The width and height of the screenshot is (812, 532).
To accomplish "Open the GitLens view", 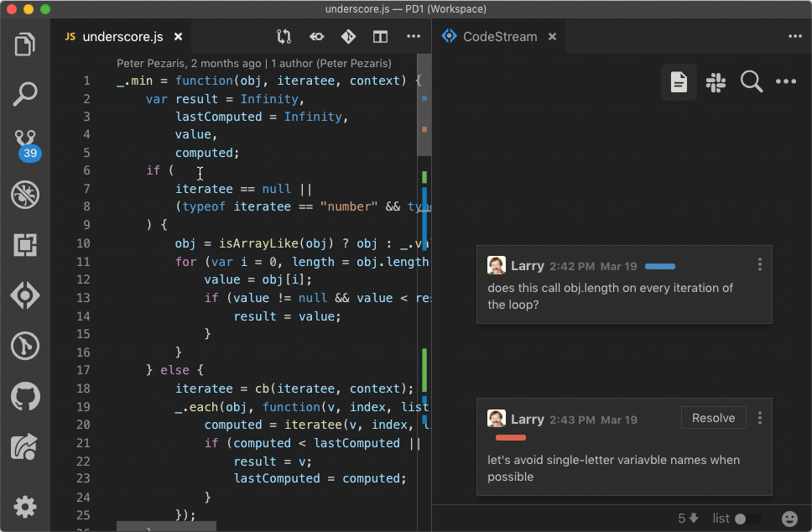I will pyautogui.click(x=25, y=346).
